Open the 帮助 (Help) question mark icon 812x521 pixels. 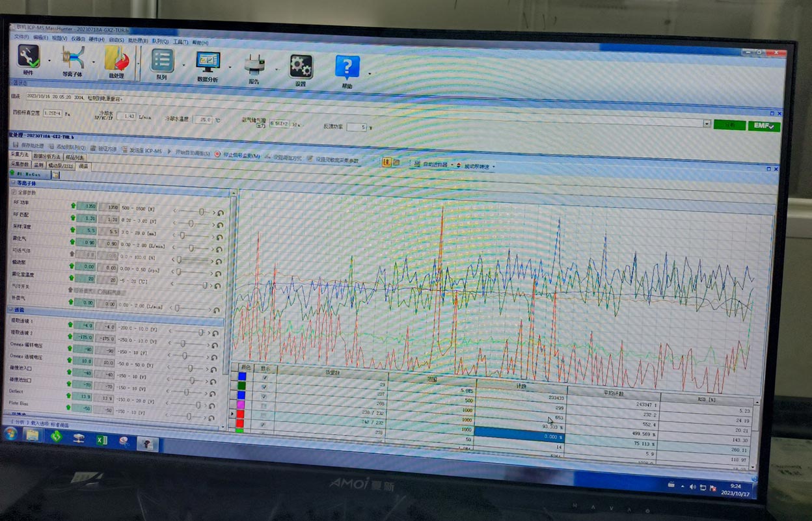tap(347, 68)
